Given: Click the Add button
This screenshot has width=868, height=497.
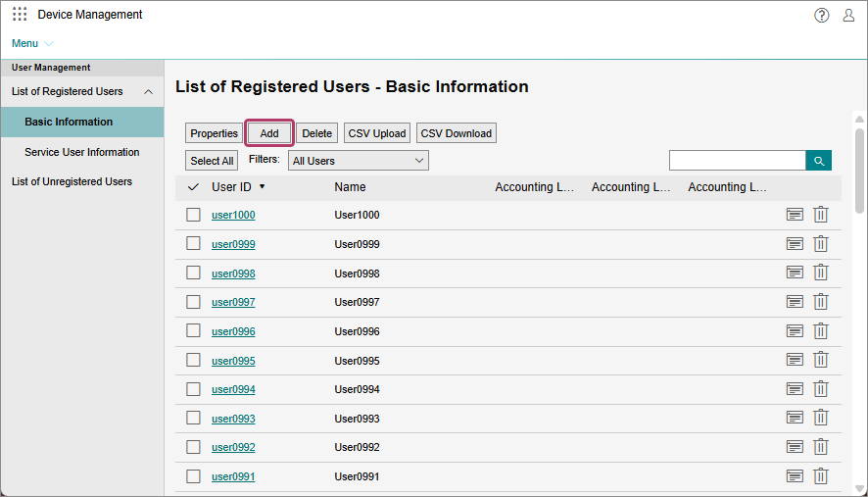Looking at the screenshot, I should tap(269, 133).
